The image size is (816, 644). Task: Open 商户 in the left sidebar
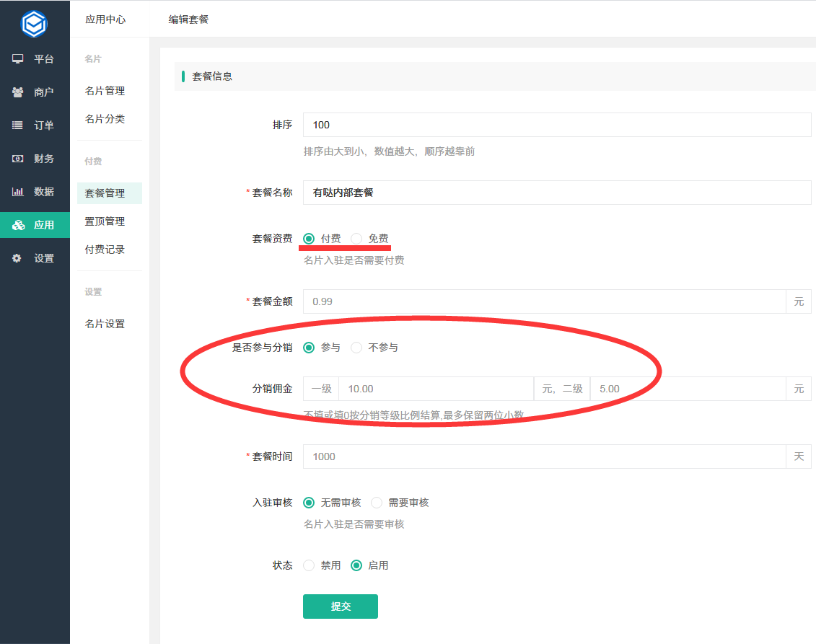[35, 92]
